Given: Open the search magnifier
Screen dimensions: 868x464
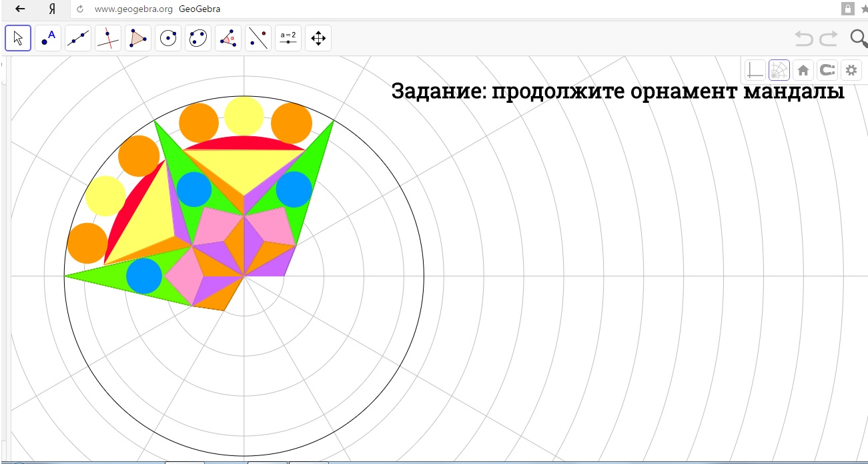Looking at the screenshot, I should tap(859, 38).
